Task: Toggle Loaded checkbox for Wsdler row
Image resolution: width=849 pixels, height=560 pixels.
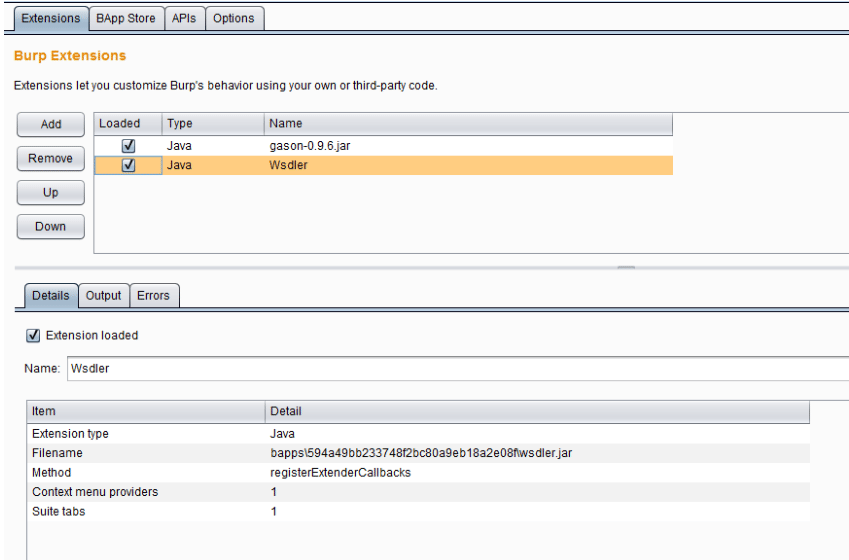Action: (128, 165)
